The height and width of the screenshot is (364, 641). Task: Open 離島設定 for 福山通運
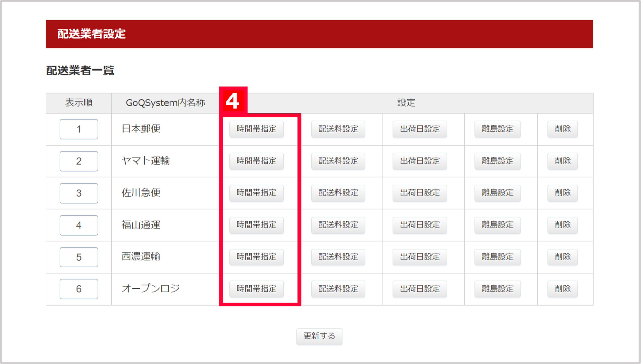tap(498, 225)
